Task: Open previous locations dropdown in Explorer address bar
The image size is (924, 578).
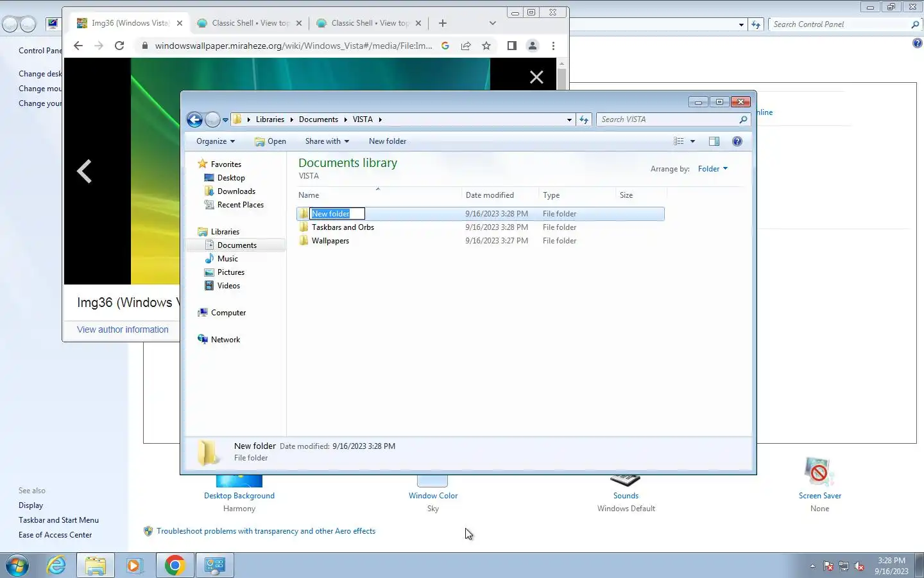Action: coord(569,119)
